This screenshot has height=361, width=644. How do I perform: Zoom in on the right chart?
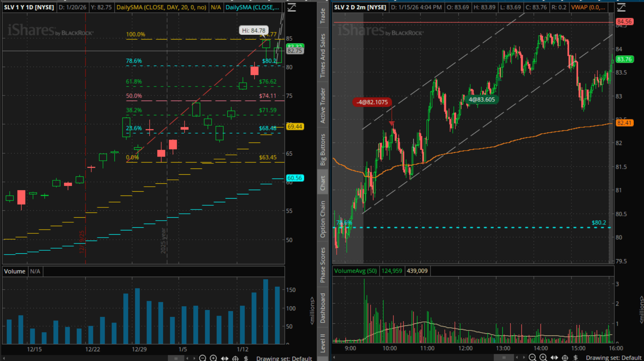[x=543, y=358]
